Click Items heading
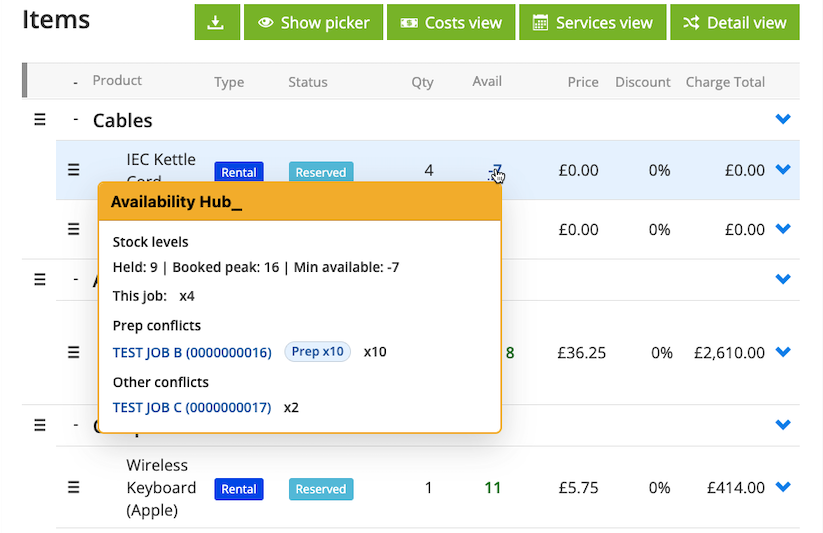Screen dimensions: 823x533 click(56, 19)
